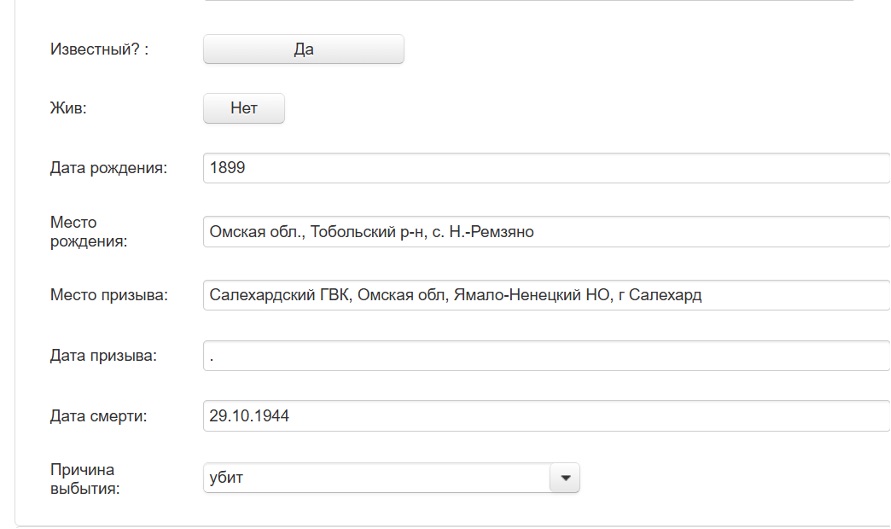Click the Дата рождения field containing 1899
Image resolution: width=891 pixels, height=529 pixels.
point(545,169)
